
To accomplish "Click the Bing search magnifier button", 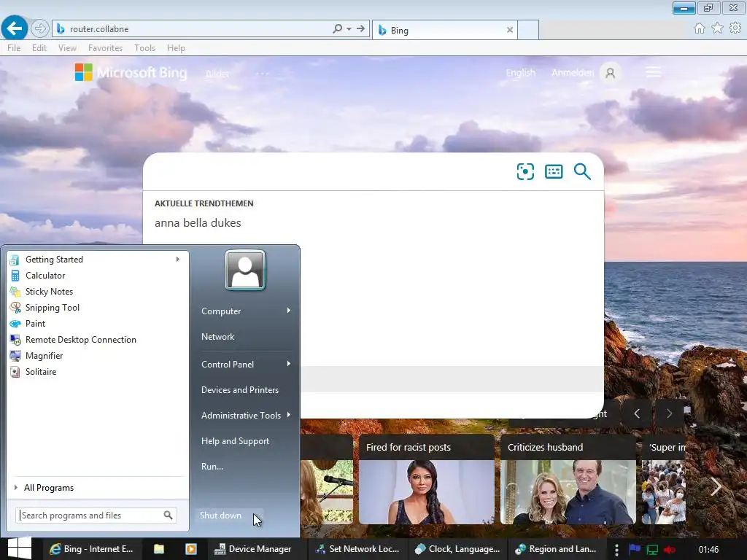I will click(582, 171).
